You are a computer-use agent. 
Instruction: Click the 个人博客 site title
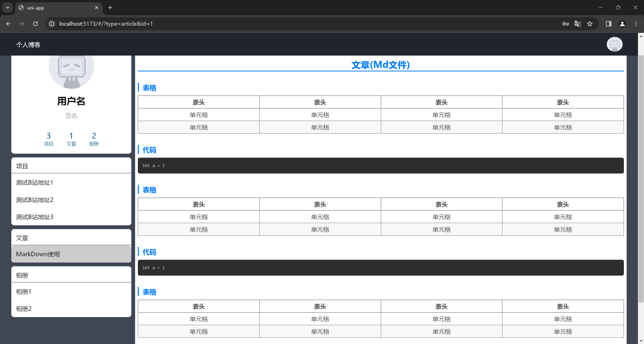28,45
